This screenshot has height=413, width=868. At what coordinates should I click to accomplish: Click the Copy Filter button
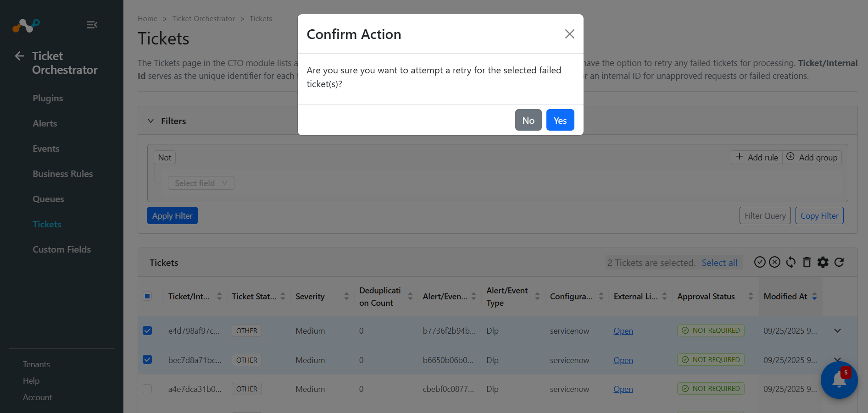[x=819, y=215]
